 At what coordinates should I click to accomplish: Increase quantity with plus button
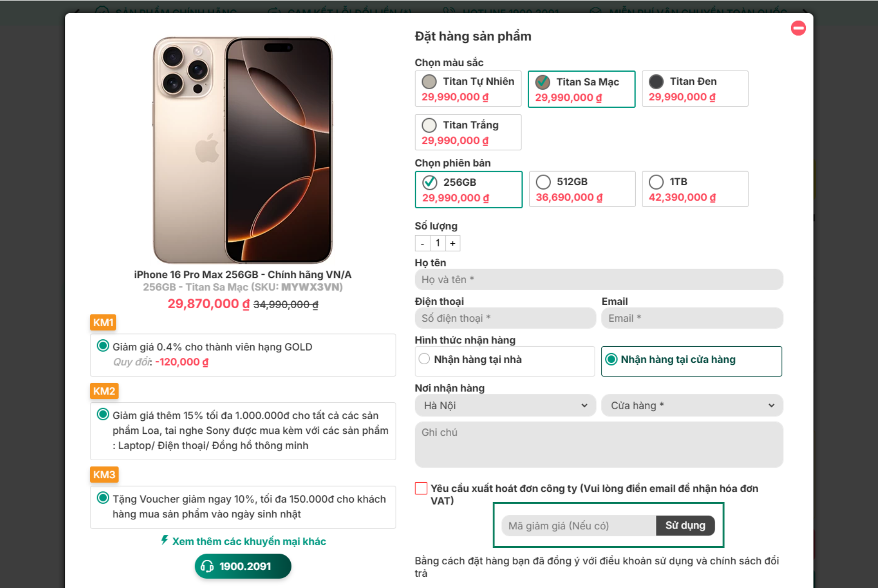(453, 243)
